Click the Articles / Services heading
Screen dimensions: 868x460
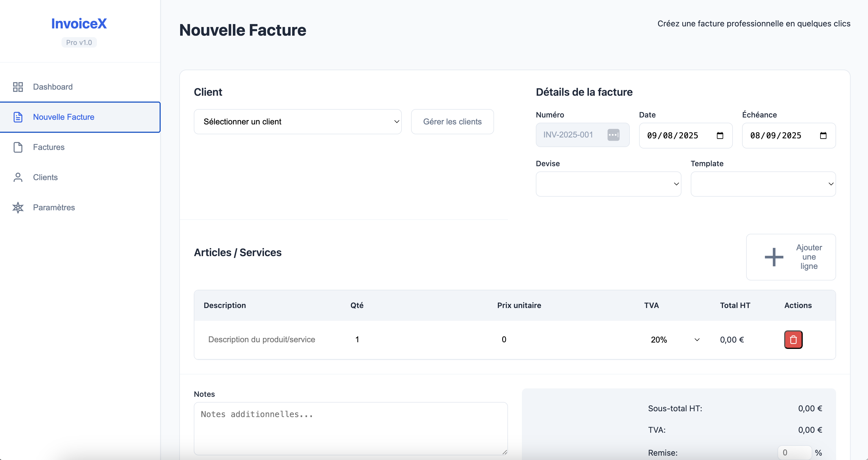point(238,252)
